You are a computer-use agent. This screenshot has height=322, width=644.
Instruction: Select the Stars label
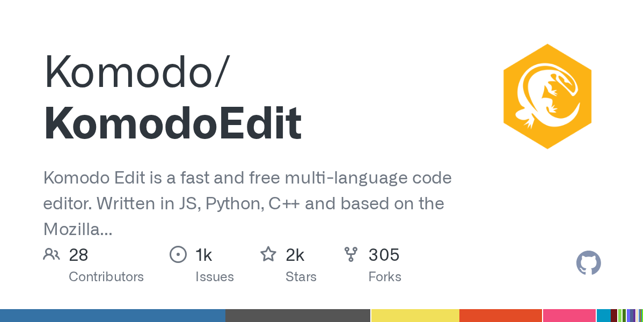(301, 277)
